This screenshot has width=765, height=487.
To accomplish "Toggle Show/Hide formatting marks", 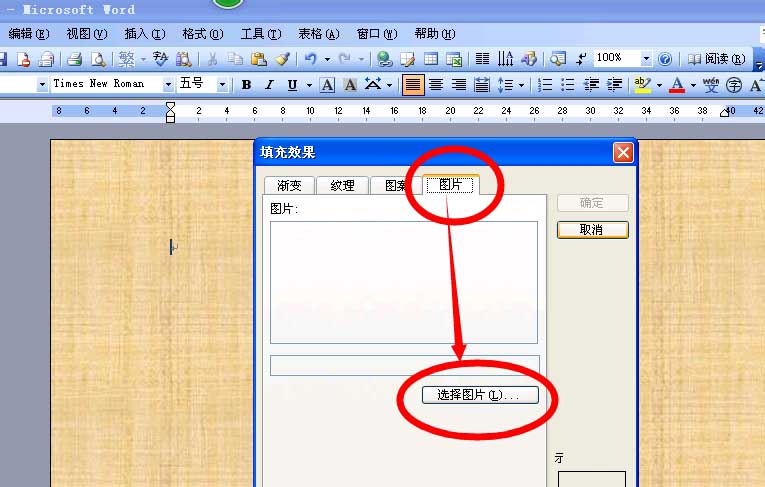I will 581,59.
